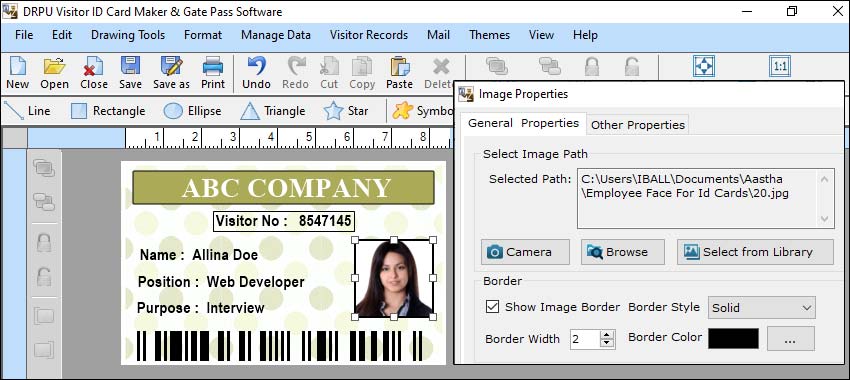This screenshot has width=850, height=380.
Task: Open the Border Style dropdown
Action: [x=762, y=308]
